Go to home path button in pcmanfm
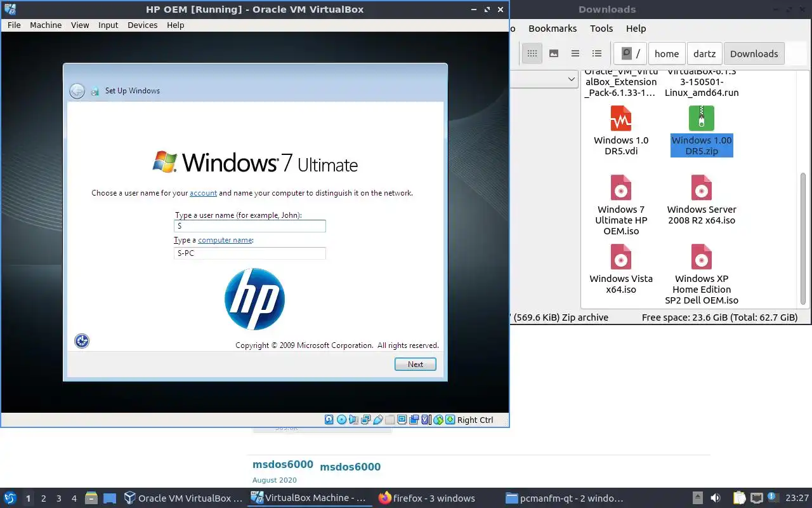Screen dimensions: 812x508 (x=667, y=53)
